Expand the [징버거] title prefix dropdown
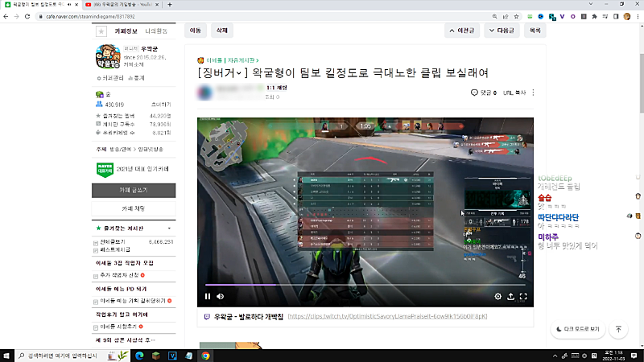The height and width of the screenshot is (362, 644). tap(238, 73)
